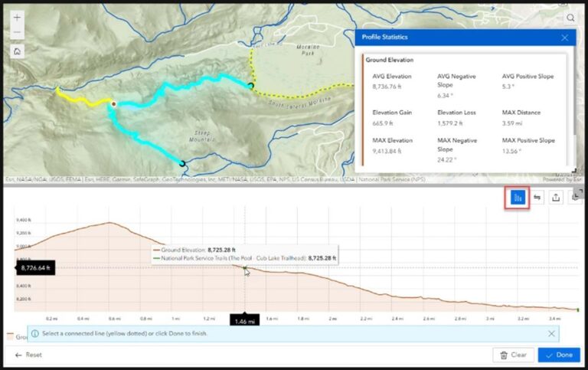This screenshot has height=370, width=588.
Task: Zoom in on the map
Action: coord(18,17)
